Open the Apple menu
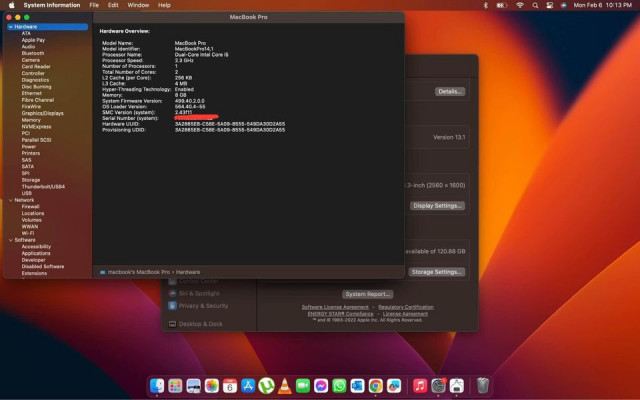640x400 pixels. [x=11, y=5]
